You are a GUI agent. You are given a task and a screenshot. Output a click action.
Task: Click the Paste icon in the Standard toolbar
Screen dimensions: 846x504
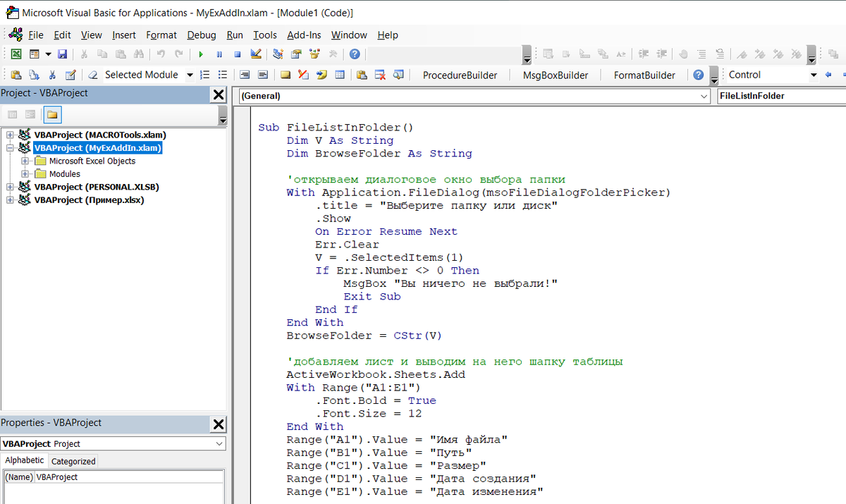[x=121, y=54]
